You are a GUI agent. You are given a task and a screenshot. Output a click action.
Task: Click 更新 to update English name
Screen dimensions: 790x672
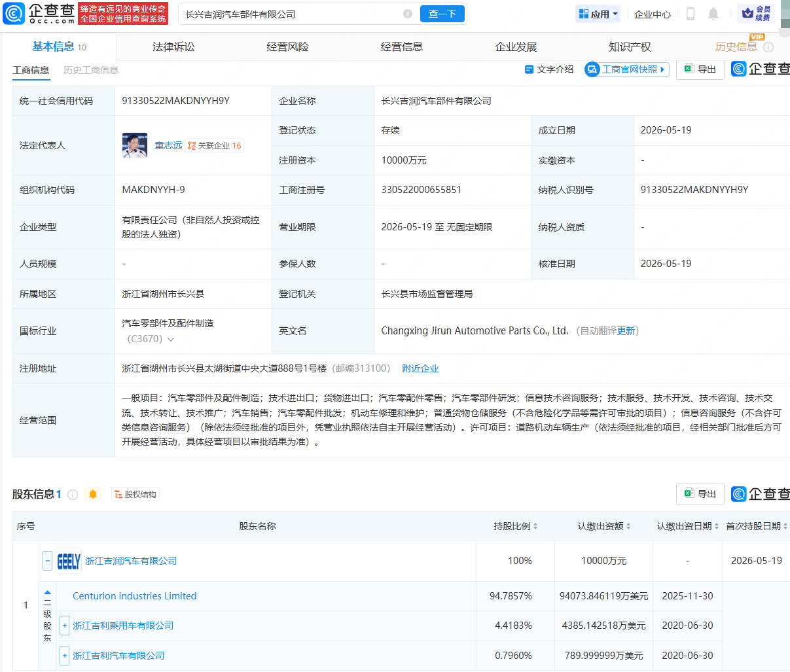point(626,331)
